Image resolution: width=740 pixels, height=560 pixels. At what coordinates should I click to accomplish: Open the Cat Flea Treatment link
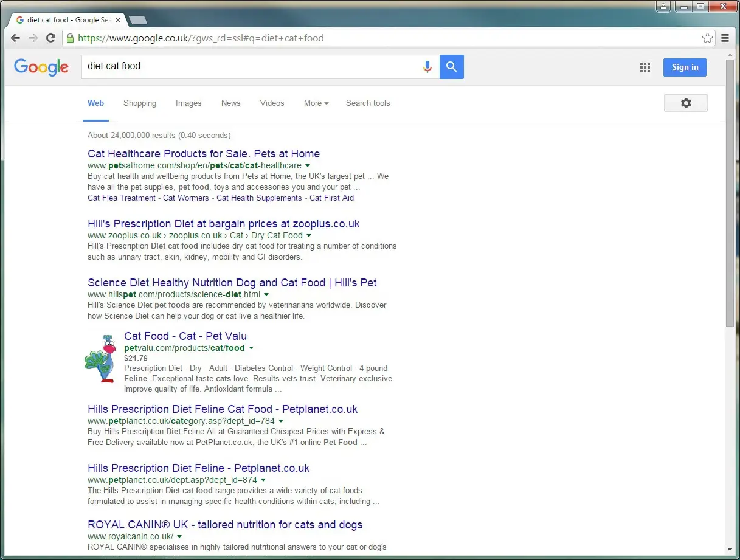point(121,198)
